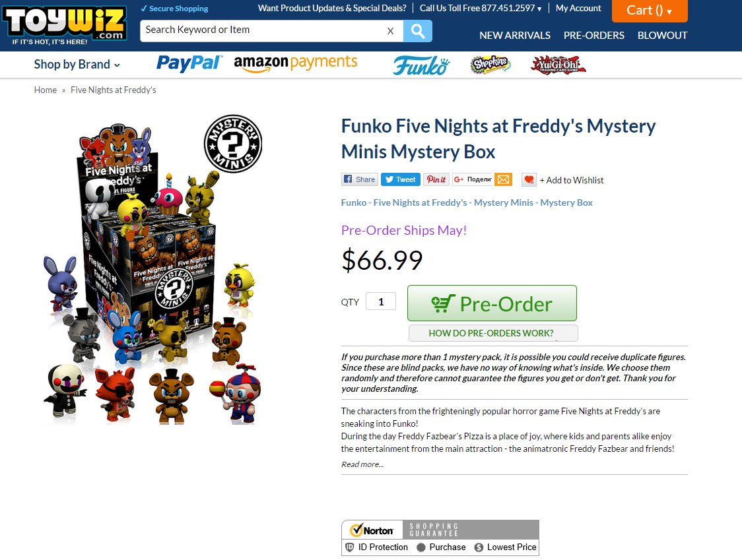742x560 pixels.
Task: Expand the Shop by Brand dropdown
Action: click(77, 65)
